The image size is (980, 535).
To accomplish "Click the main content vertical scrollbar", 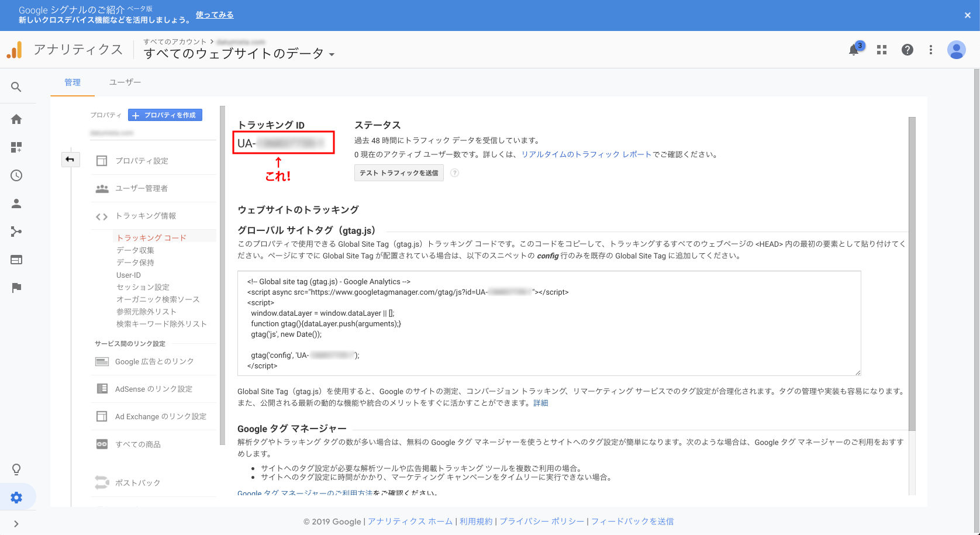I will (912, 274).
